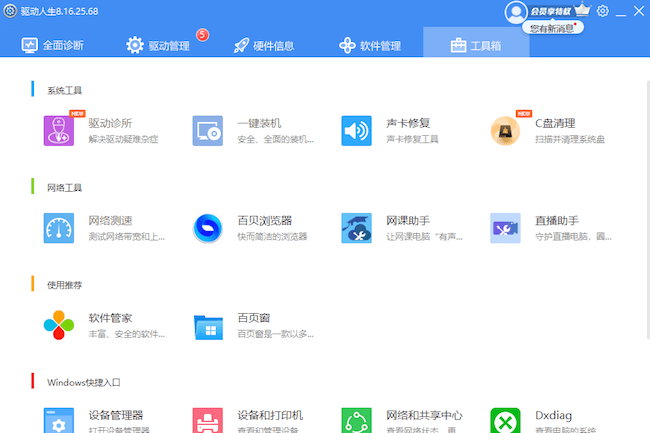Screen dimensions: 650x433
Task: Click the 驱动诊所 title text
Action: (x=110, y=123)
